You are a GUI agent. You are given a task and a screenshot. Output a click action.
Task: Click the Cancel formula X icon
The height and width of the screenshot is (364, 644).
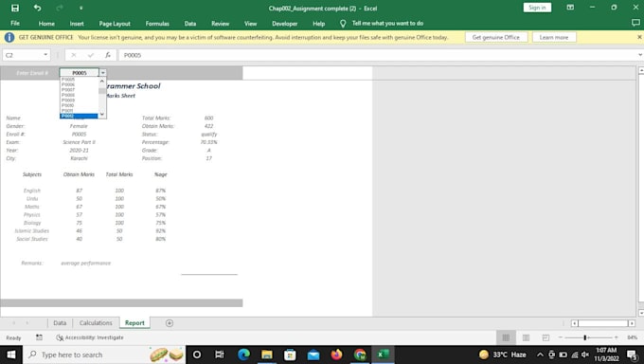[74, 55]
